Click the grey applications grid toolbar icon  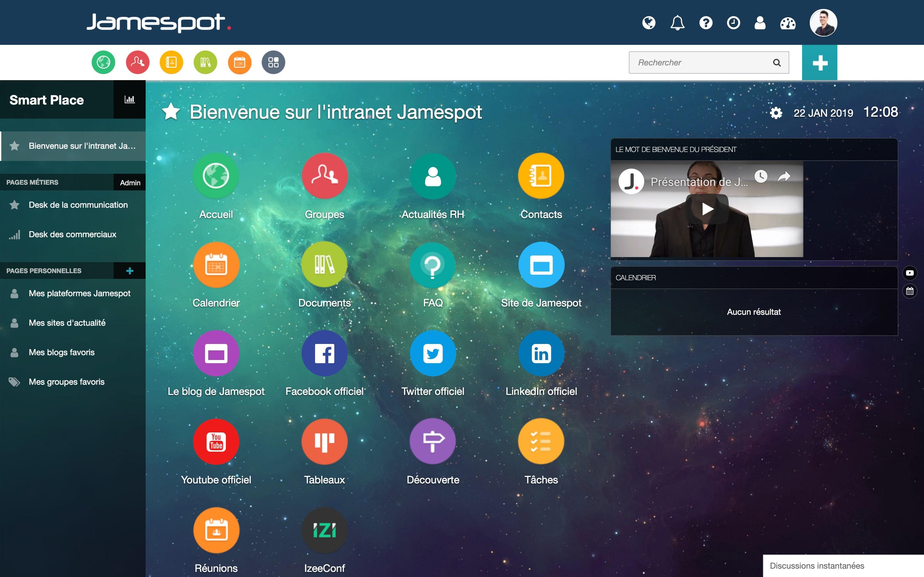(x=273, y=62)
